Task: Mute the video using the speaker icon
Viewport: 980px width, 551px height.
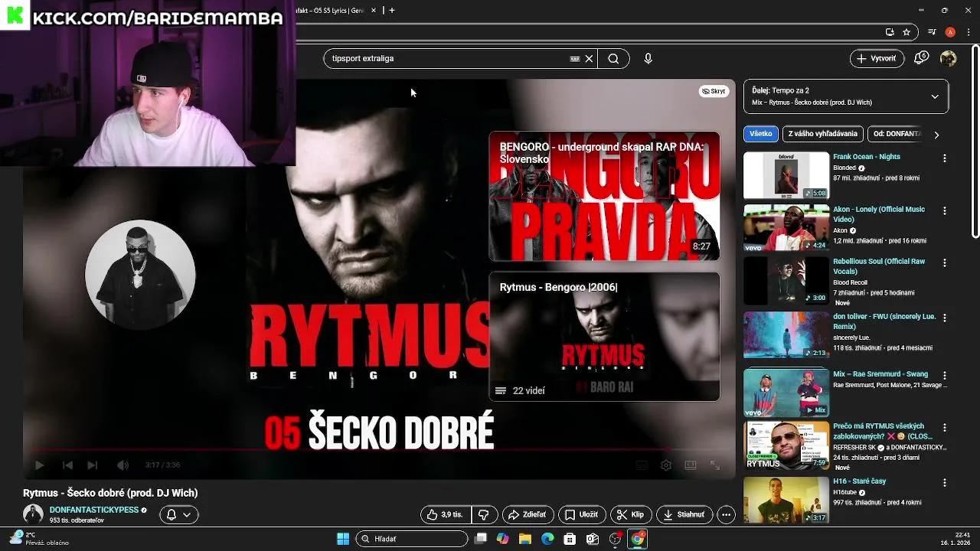Action: click(x=122, y=465)
